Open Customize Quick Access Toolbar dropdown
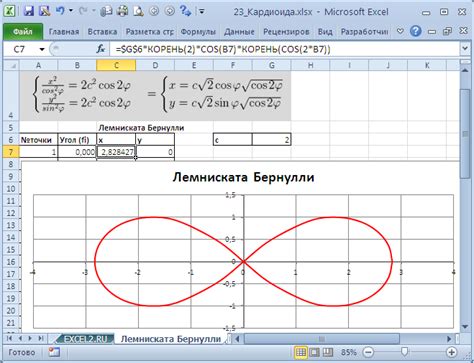Viewport: 474px width, 363px height. (x=201, y=12)
